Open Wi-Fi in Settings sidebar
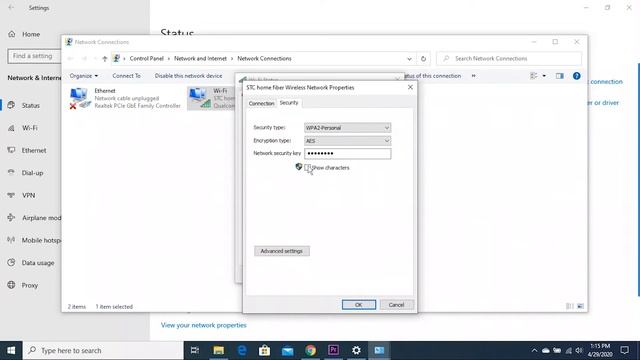Viewport: 640px width, 360px height. pos(30,128)
